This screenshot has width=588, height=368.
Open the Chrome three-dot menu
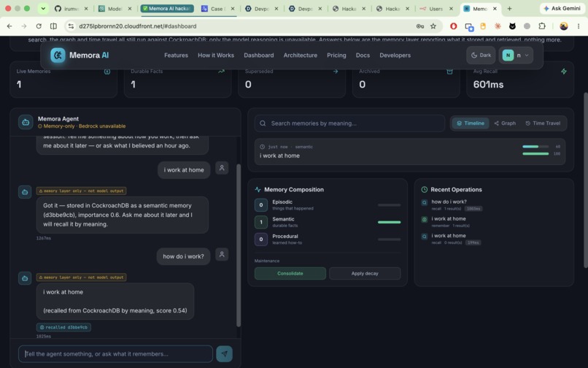pos(579,26)
